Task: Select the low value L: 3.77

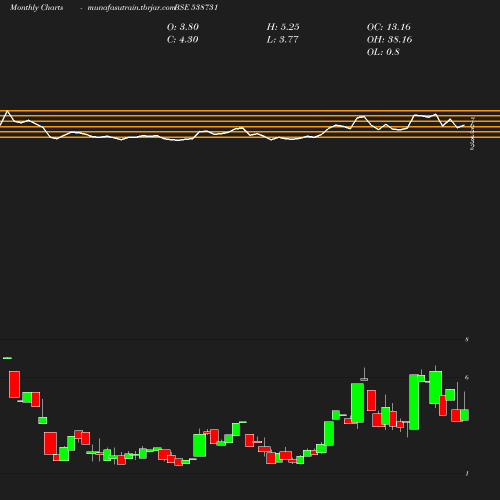Action: [282, 39]
